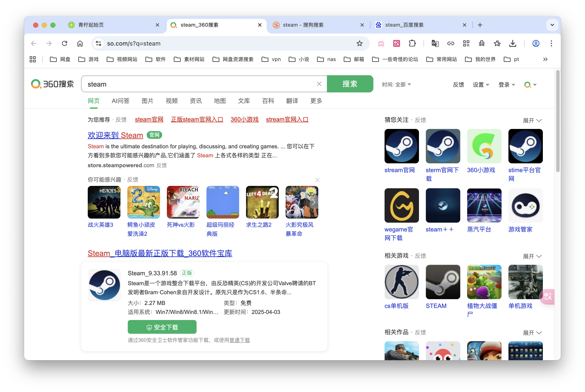Open the Extensions puzzle-piece menu
This screenshot has height=392, width=585.
pos(412,43)
